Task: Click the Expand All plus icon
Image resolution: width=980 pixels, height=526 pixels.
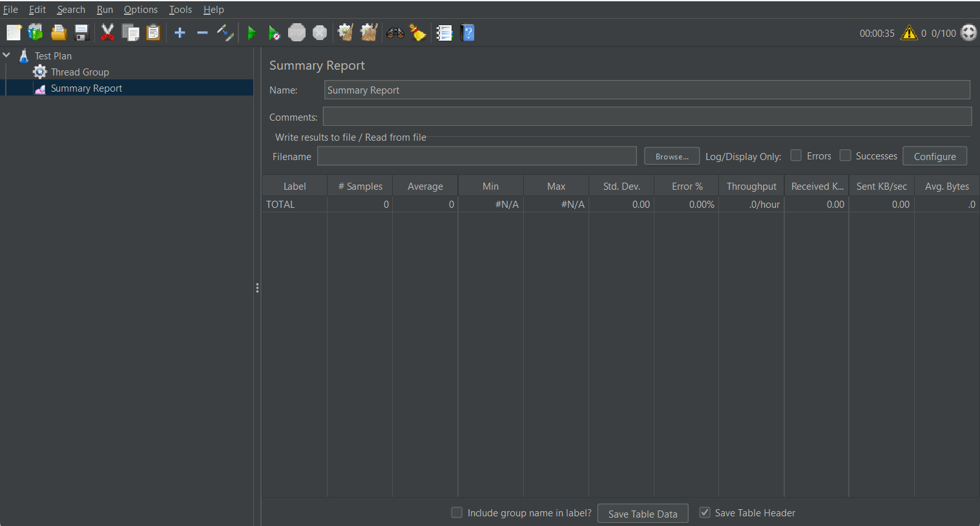Action: coord(180,32)
